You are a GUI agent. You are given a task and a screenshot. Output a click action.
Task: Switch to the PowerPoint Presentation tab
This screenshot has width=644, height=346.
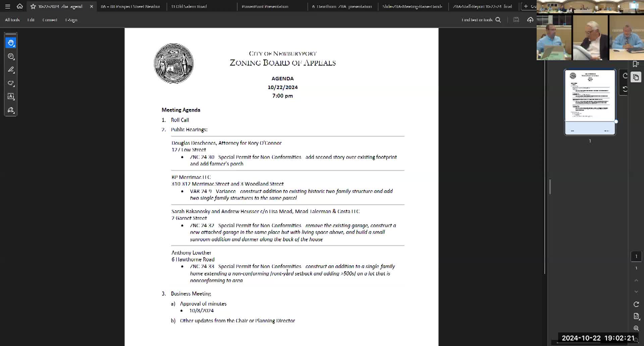click(x=265, y=6)
